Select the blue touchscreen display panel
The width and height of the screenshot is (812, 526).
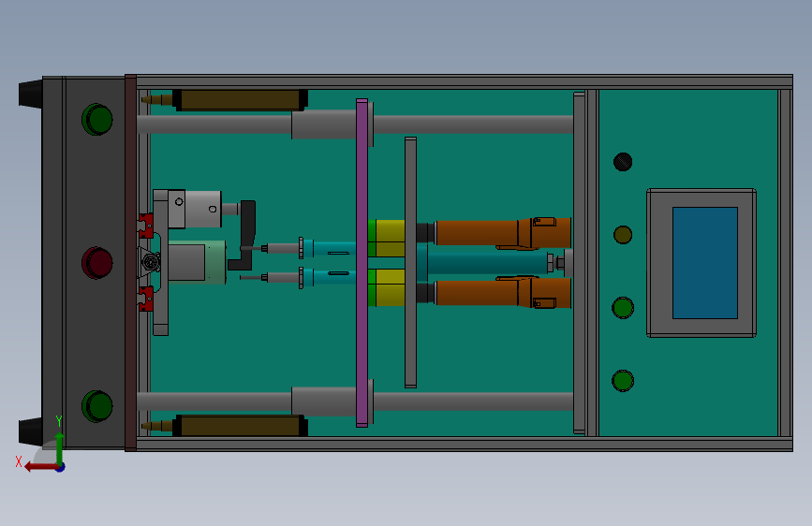coord(705,263)
